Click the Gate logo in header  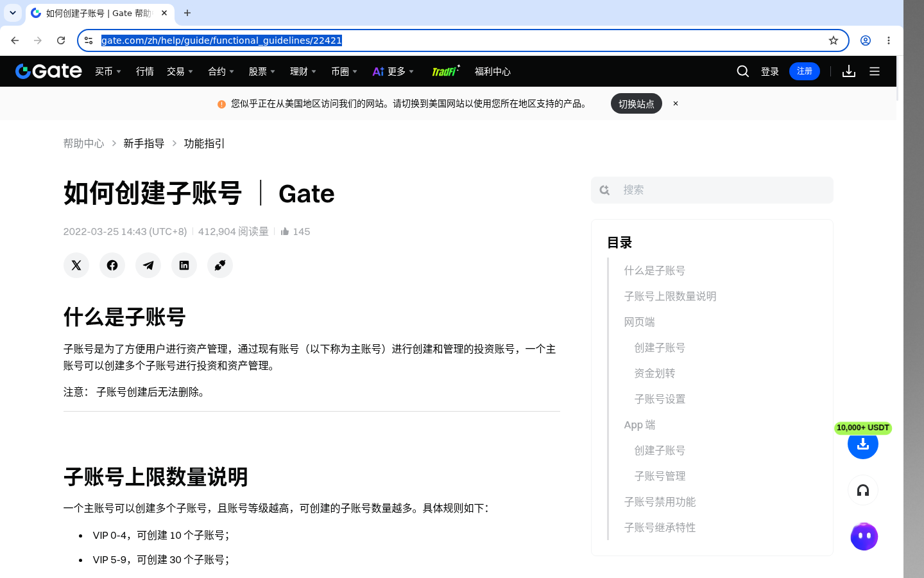coord(49,71)
